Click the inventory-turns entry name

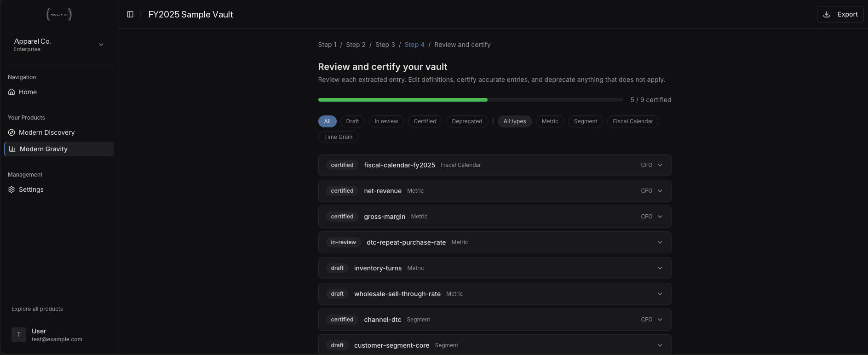pos(378,268)
